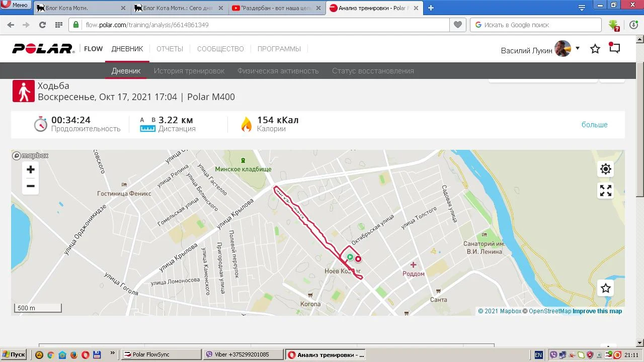The image size is (644, 362).
Task: Click the user profile avatar
Action: point(562,49)
